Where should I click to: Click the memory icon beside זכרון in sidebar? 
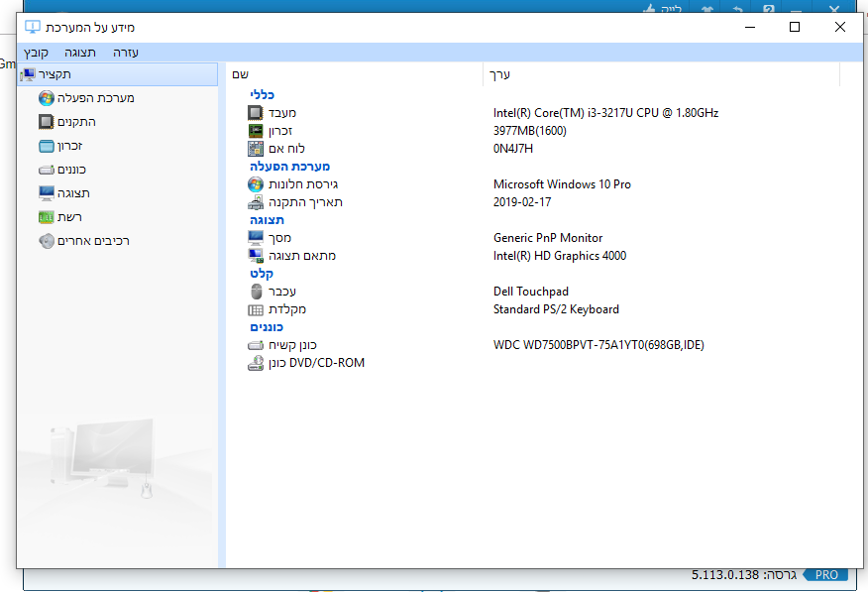[x=47, y=146]
